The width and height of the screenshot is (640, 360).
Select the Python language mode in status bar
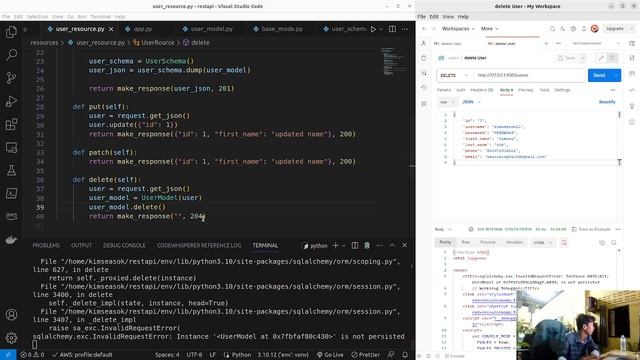pyautogui.click(x=241, y=355)
